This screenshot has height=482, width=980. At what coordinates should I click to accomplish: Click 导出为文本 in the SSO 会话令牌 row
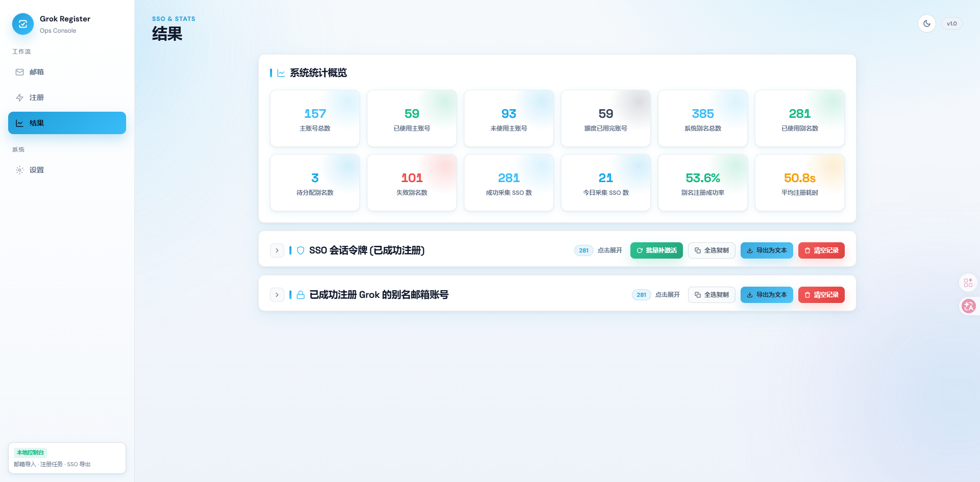[x=767, y=250]
